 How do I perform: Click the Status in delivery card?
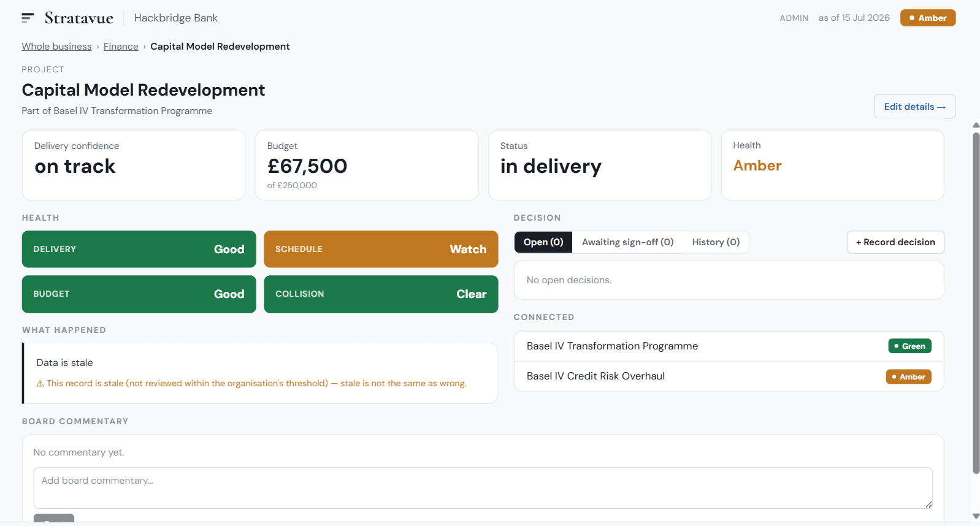(600, 165)
